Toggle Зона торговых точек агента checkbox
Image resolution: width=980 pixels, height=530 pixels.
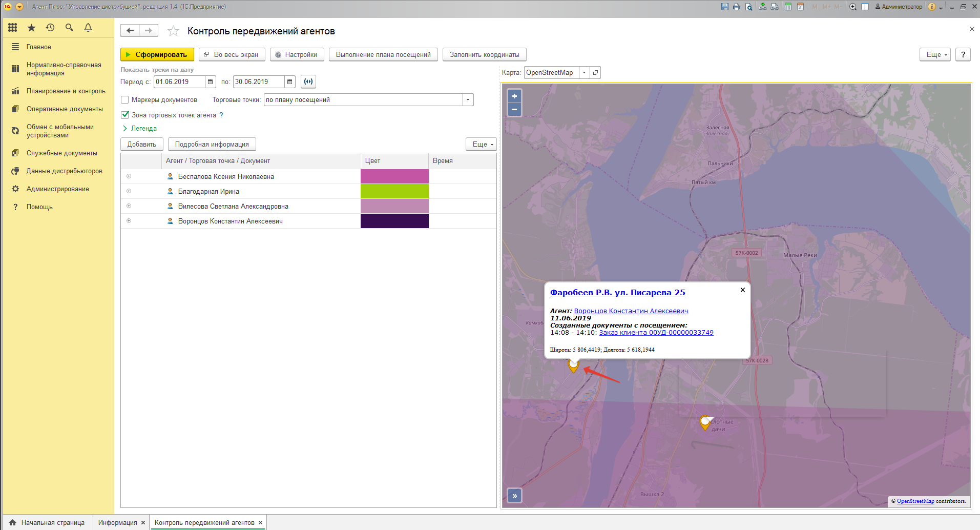pyautogui.click(x=125, y=115)
